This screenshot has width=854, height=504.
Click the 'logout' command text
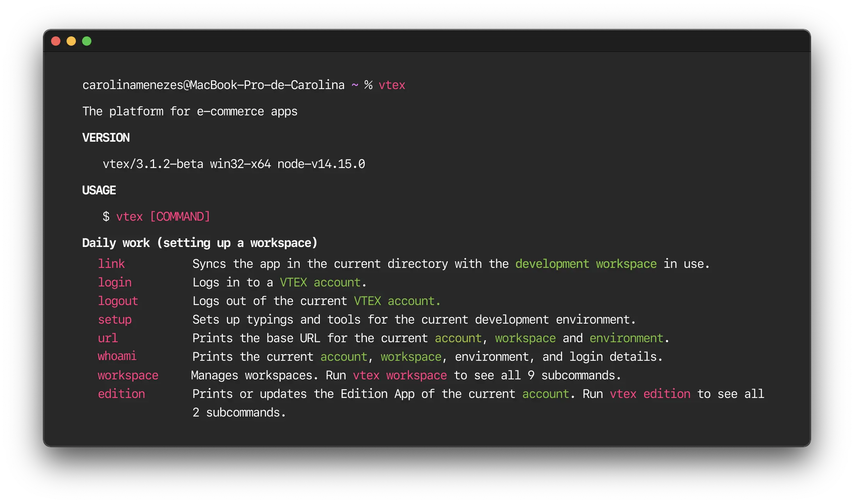tap(118, 301)
